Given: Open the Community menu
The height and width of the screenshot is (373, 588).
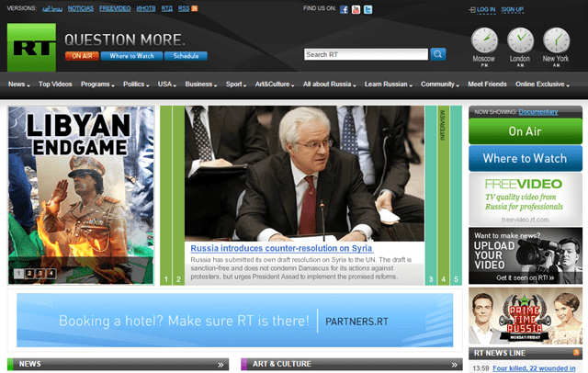Looking at the screenshot, I should coord(440,85).
